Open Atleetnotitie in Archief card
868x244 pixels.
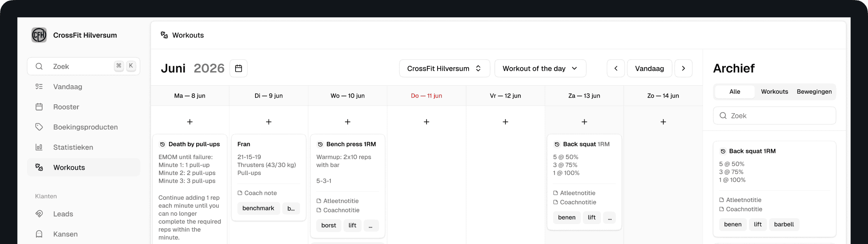(740, 200)
